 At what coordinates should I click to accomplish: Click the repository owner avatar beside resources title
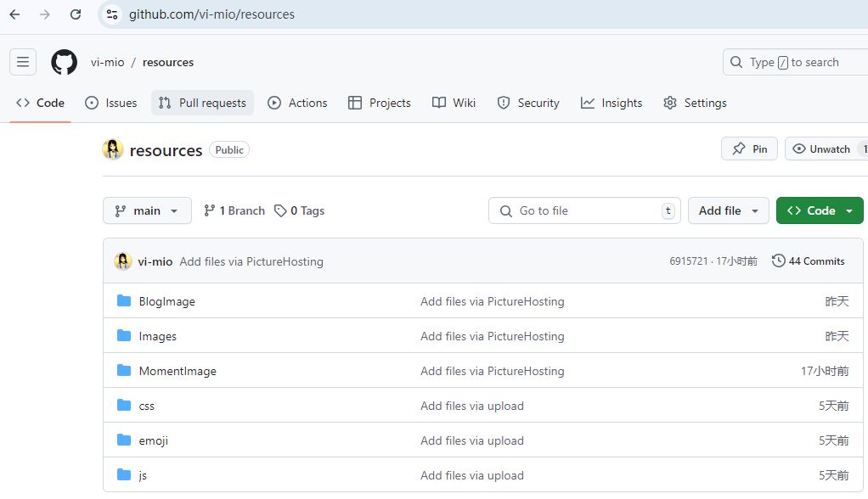pyautogui.click(x=113, y=149)
